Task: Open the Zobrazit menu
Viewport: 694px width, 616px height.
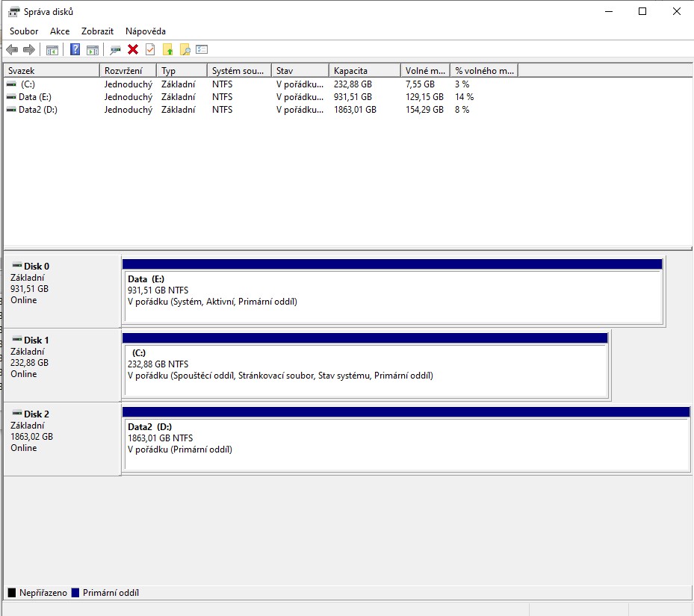Action: [97, 31]
